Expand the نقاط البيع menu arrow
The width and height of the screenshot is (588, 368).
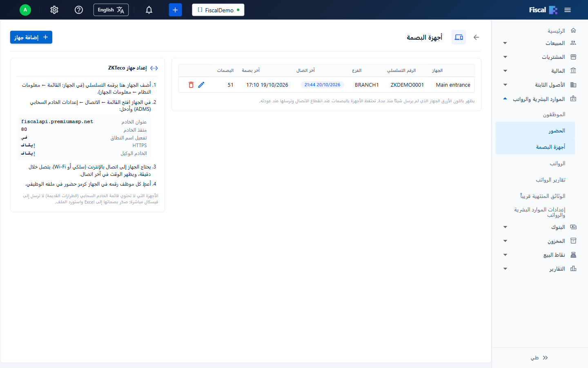(x=505, y=255)
